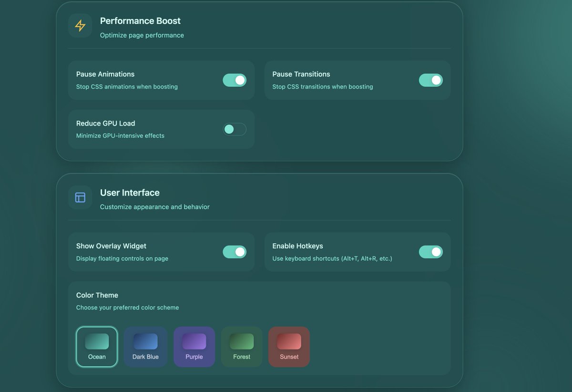Viewport: 572px width, 392px height.
Task: Toggle off Pause Animations
Action: pos(235,80)
